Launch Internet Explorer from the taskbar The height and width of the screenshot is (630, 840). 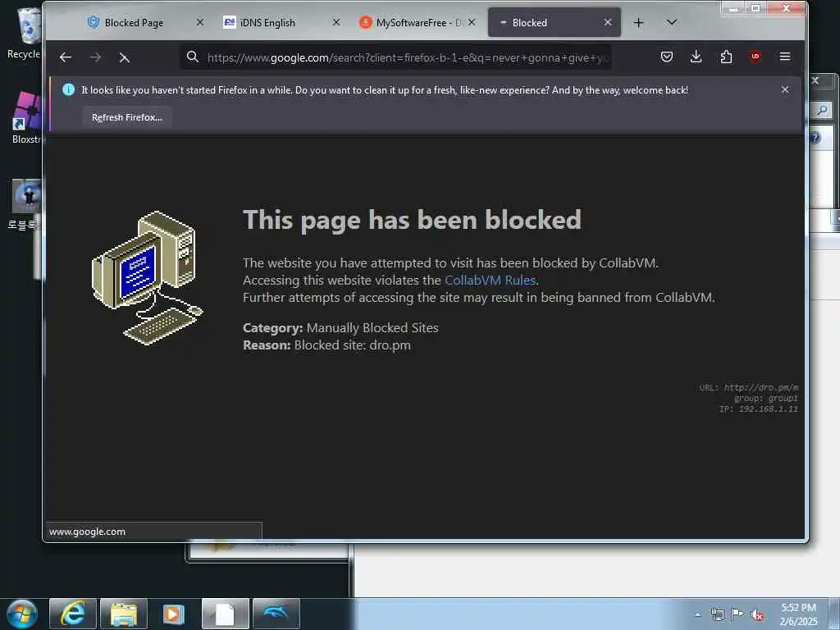(x=73, y=614)
